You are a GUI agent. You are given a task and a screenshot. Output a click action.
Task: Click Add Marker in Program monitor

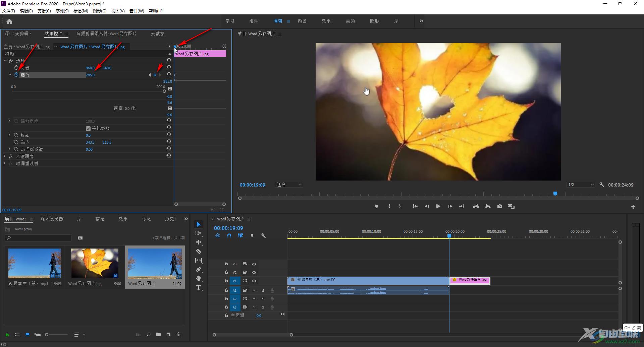pos(377,206)
